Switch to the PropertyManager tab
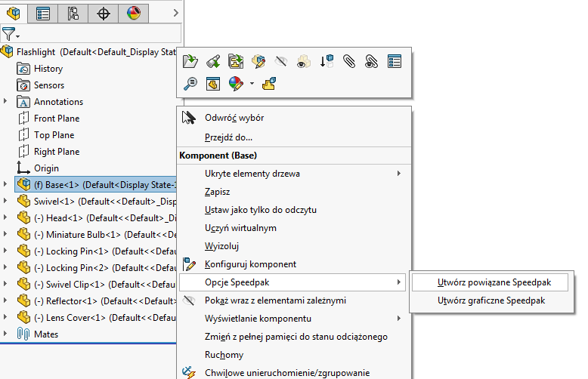Viewport: 588px width, 379px height. click(x=43, y=14)
